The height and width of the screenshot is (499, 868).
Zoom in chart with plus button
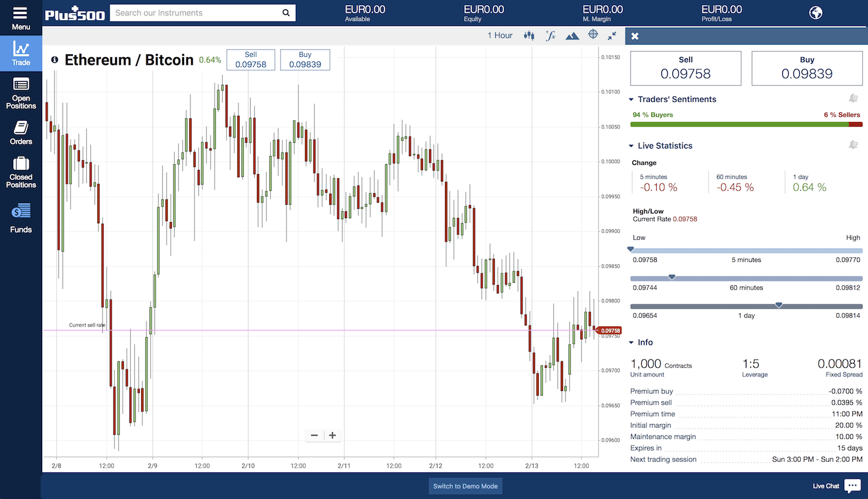point(332,435)
